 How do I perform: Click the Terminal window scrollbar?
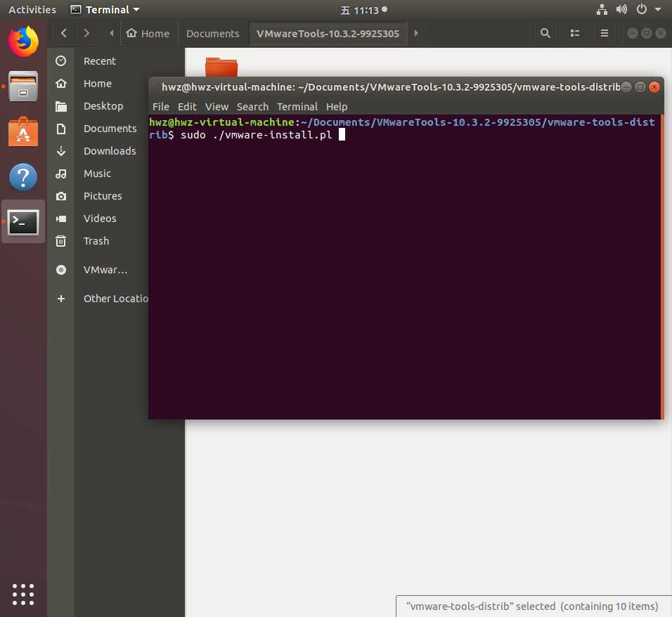[x=662, y=267]
